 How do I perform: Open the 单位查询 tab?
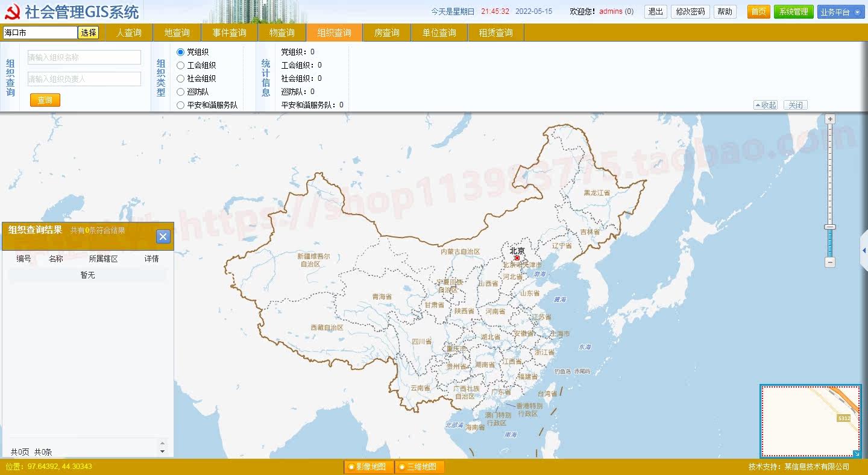click(439, 33)
